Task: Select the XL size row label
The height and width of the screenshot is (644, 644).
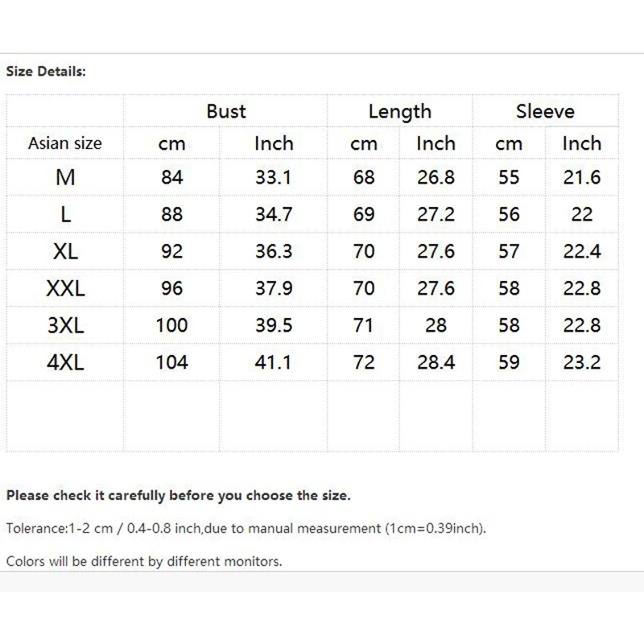Action: (65, 251)
